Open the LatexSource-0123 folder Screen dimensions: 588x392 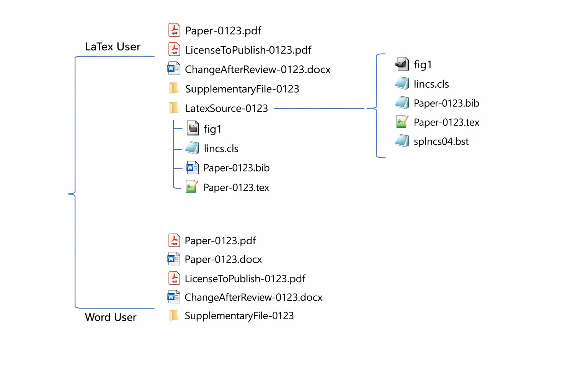pyautogui.click(x=174, y=108)
